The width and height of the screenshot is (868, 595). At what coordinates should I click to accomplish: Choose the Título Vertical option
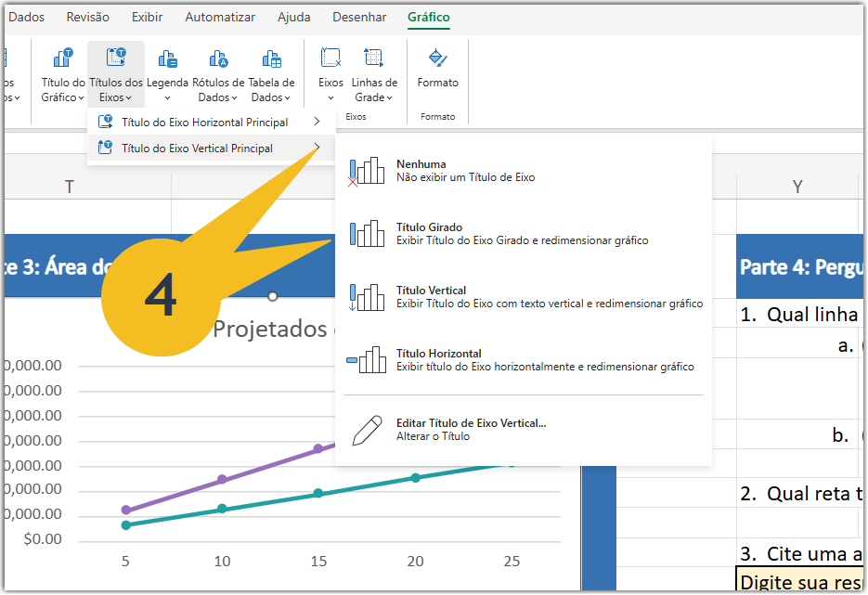coord(524,297)
